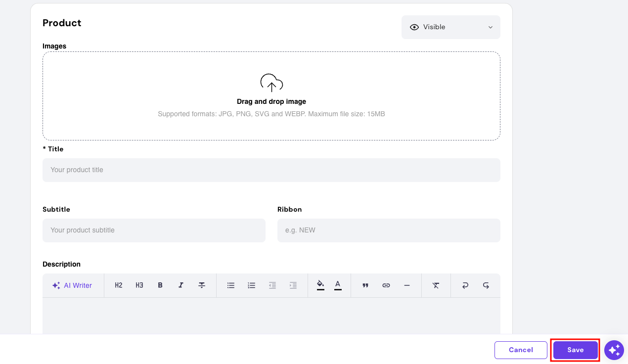Expand the Visible status chevron

pyautogui.click(x=490, y=27)
